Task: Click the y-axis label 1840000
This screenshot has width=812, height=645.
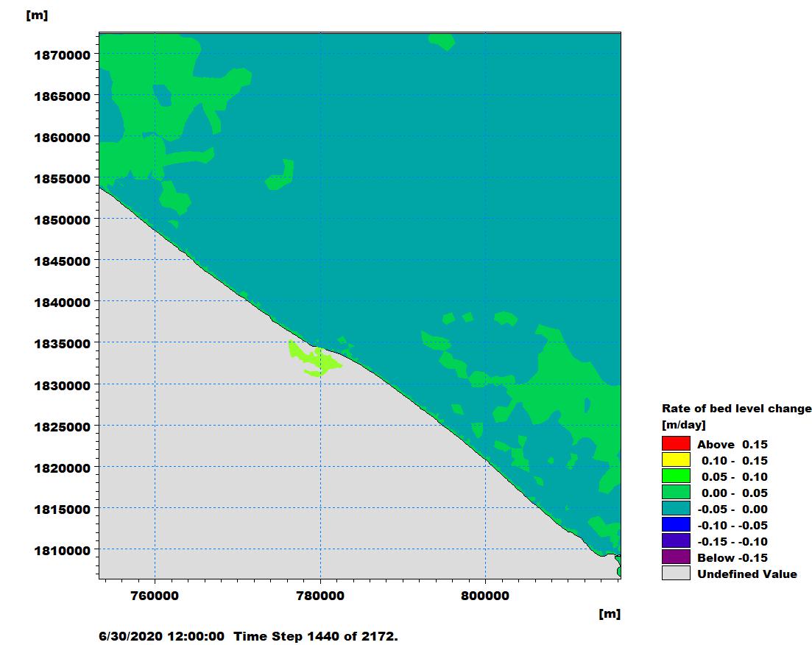Action: [62, 303]
